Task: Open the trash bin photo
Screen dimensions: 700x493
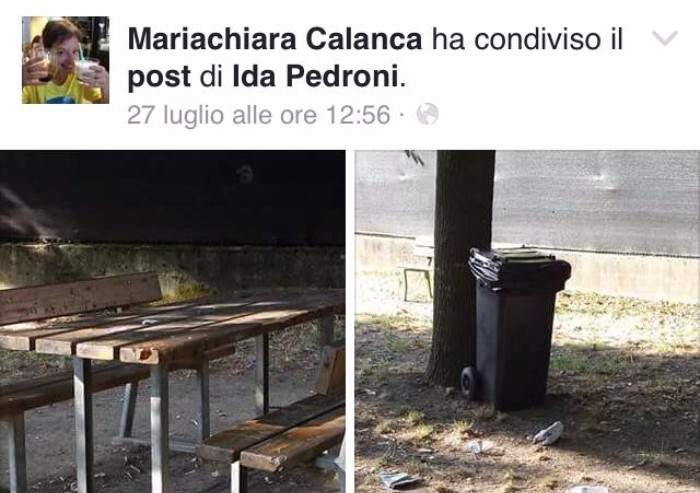Action: [527, 322]
